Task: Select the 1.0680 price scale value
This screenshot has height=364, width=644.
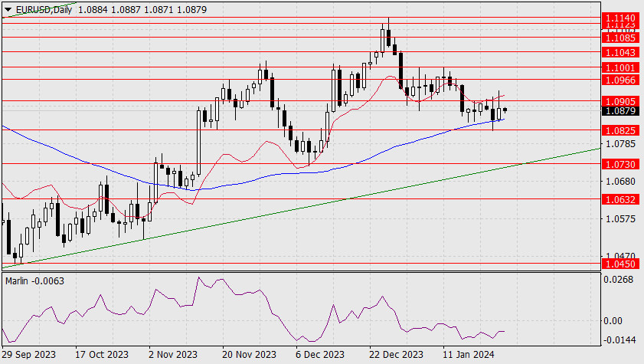Action: 620,181
